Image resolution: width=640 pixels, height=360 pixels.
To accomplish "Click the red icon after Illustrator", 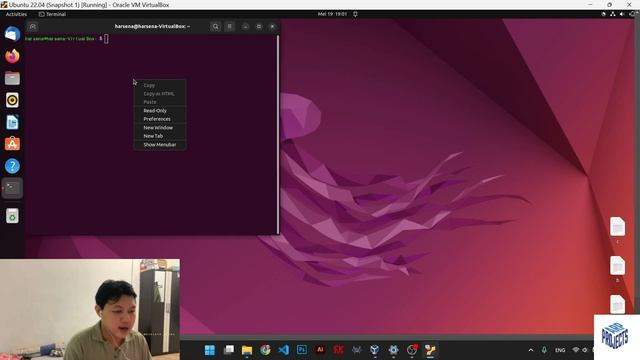I will click(338, 350).
